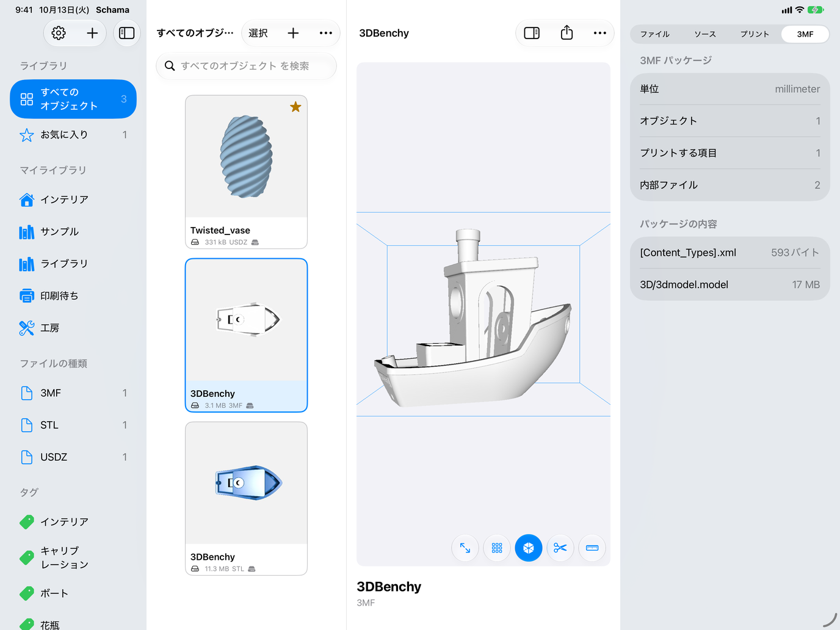Toggle the sidebar visibility icon
The image size is (840, 630).
pos(127,33)
